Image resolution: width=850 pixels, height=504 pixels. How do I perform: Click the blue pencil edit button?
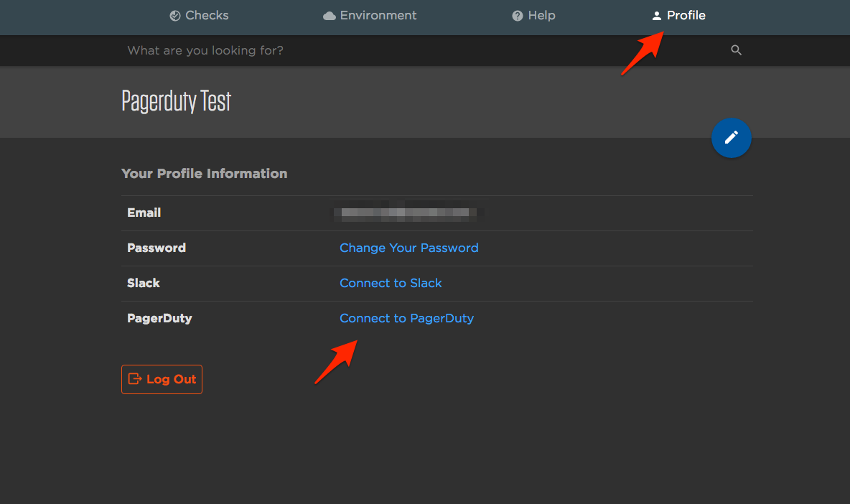[731, 138]
